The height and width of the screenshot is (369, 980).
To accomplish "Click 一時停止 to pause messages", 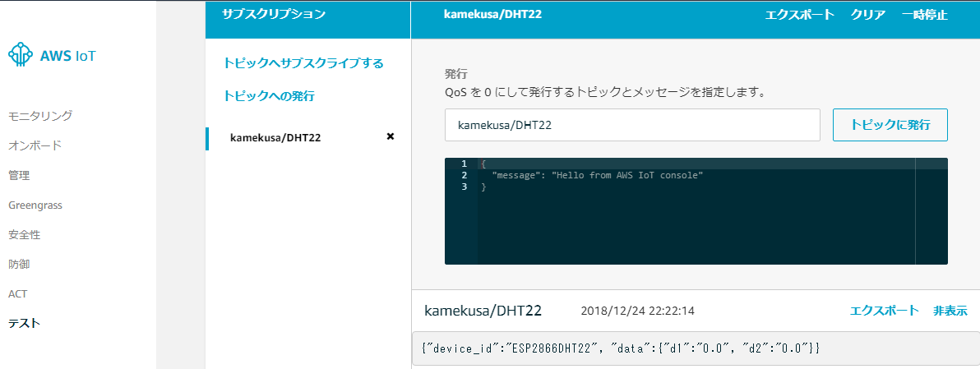I will click(925, 15).
